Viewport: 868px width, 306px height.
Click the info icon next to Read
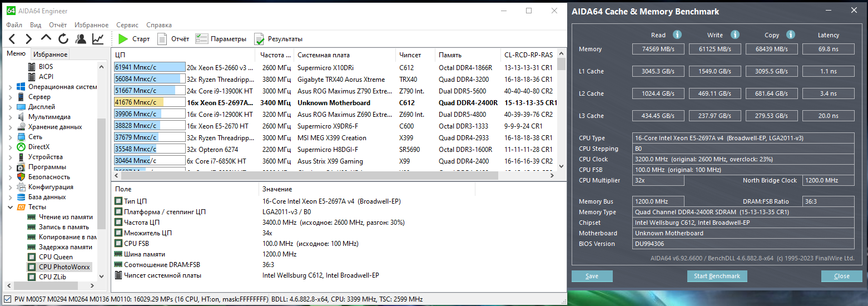(677, 34)
